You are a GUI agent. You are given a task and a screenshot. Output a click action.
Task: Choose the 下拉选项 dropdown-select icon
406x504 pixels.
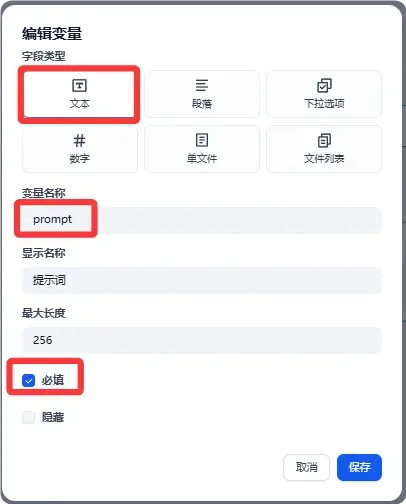[324, 85]
